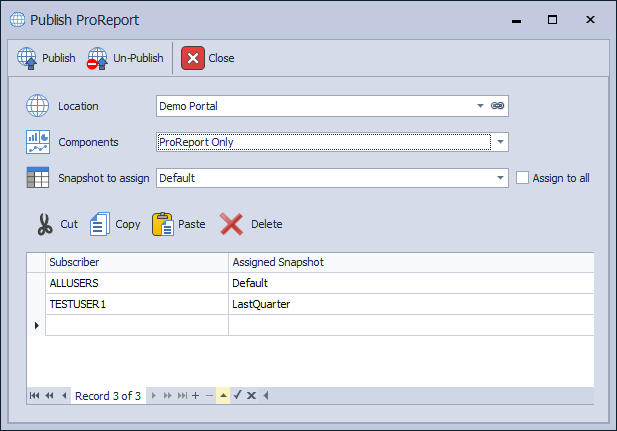Confirm edit with checkmark navigator icon
Screen dimensions: 617x431
tap(237, 395)
